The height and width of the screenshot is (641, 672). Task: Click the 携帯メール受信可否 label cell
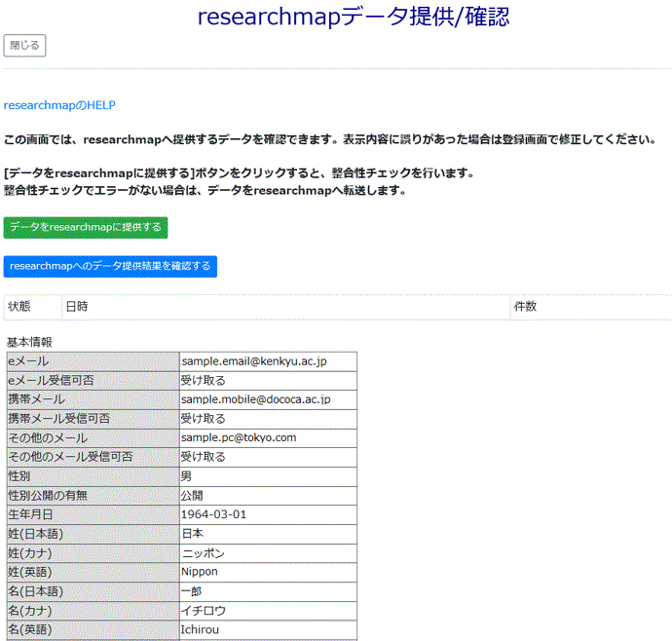(x=93, y=419)
